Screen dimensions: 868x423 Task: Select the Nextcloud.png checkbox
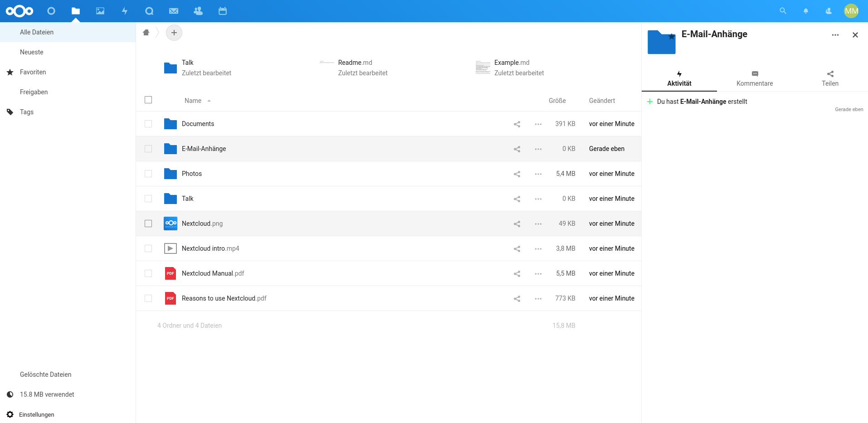click(x=148, y=224)
